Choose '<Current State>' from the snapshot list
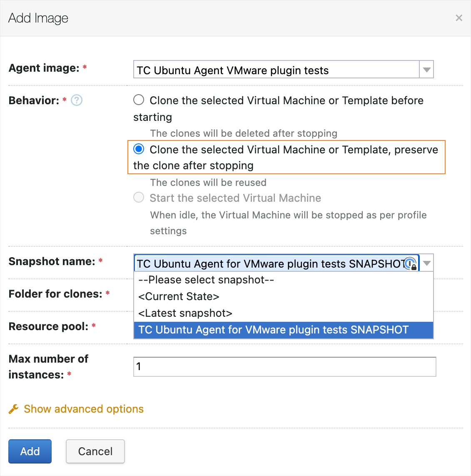Screen dimensions: 471x476 coord(179,296)
